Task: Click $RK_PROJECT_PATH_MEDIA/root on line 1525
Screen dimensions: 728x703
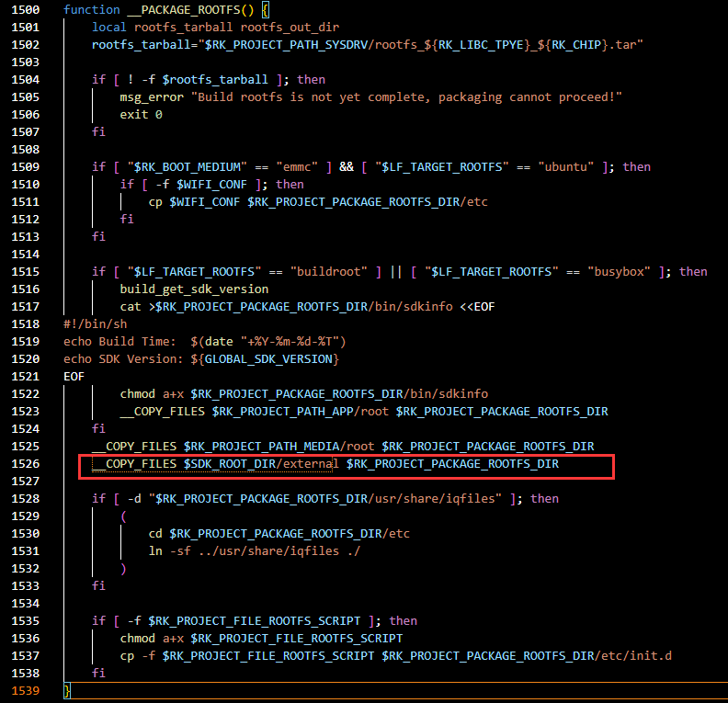Action: [x=279, y=447]
